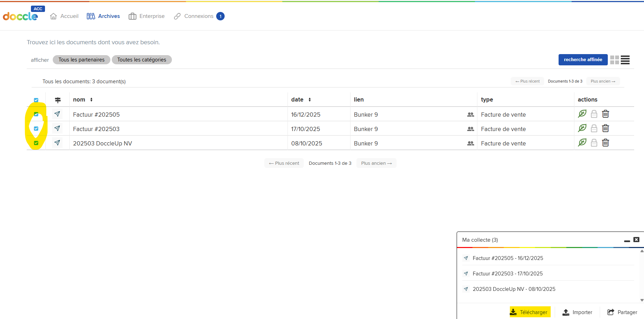644x319 pixels.
Task: Uncheck the Factuur #202505 checkbox
Action: [x=36, y=114]
